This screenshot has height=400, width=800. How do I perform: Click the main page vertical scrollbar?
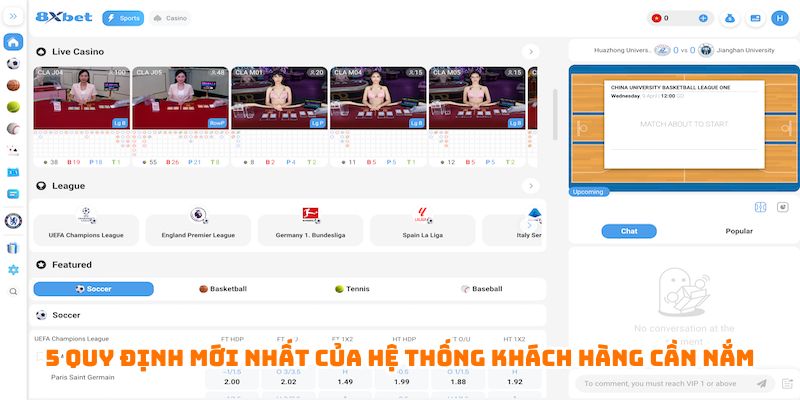pos(555,115)
